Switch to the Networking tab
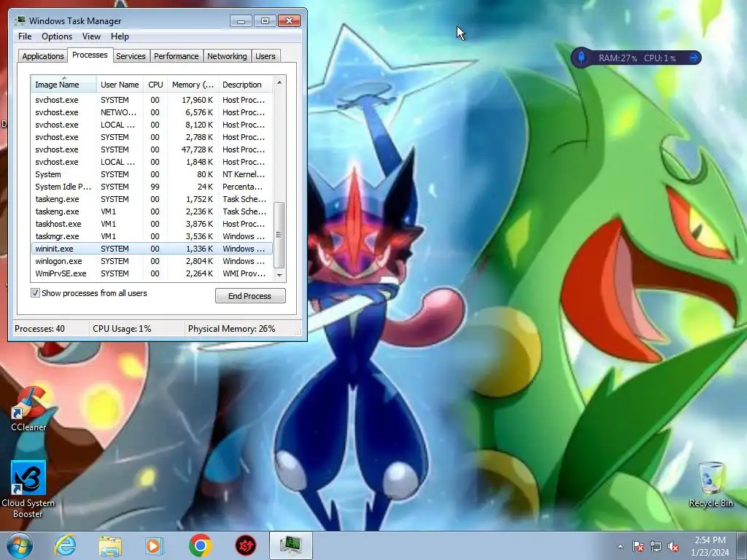 (227, 55)
